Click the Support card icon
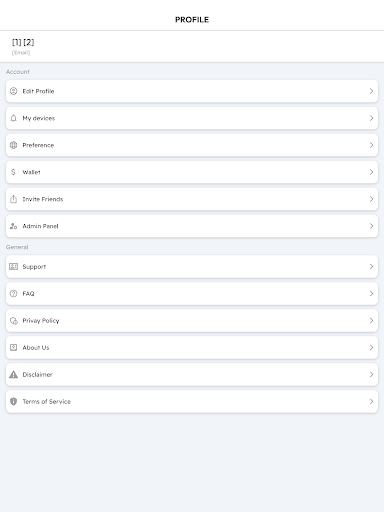384x512 pixels. coord(13,266)
